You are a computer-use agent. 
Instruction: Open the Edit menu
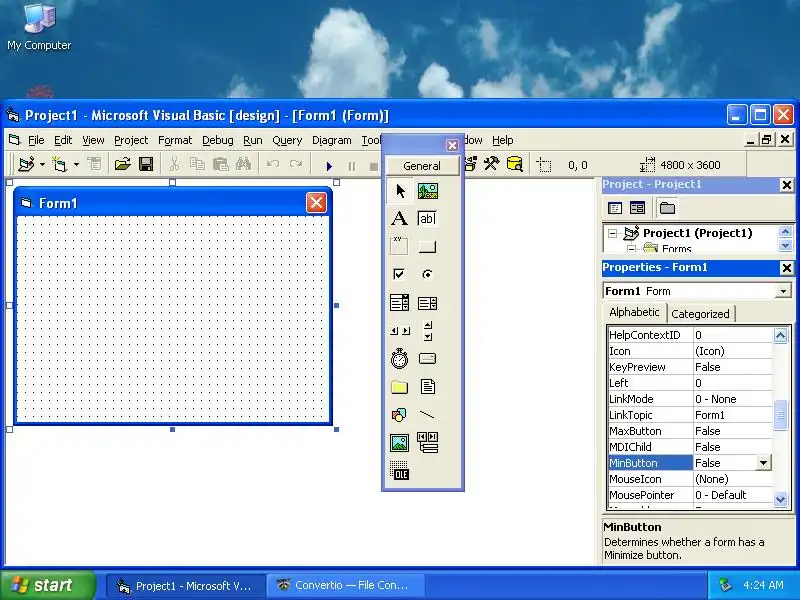click(63, 140)
